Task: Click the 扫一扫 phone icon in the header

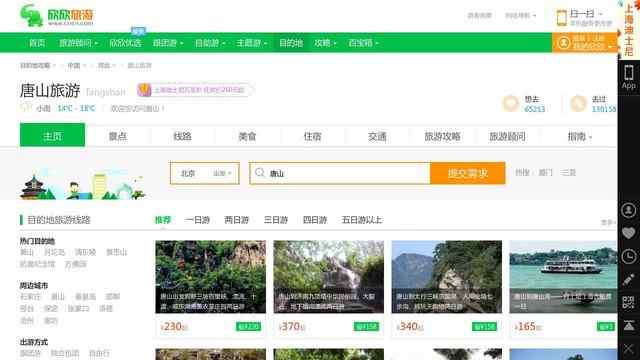Action: (x=562, y=18)
